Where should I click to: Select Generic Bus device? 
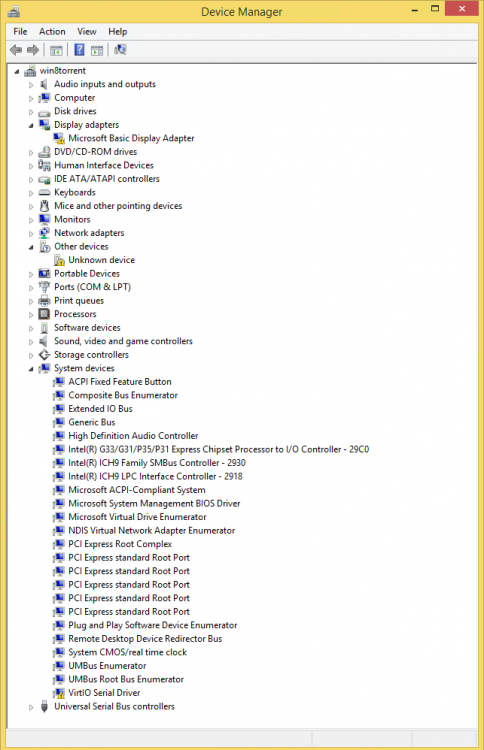tap(92, 422)
